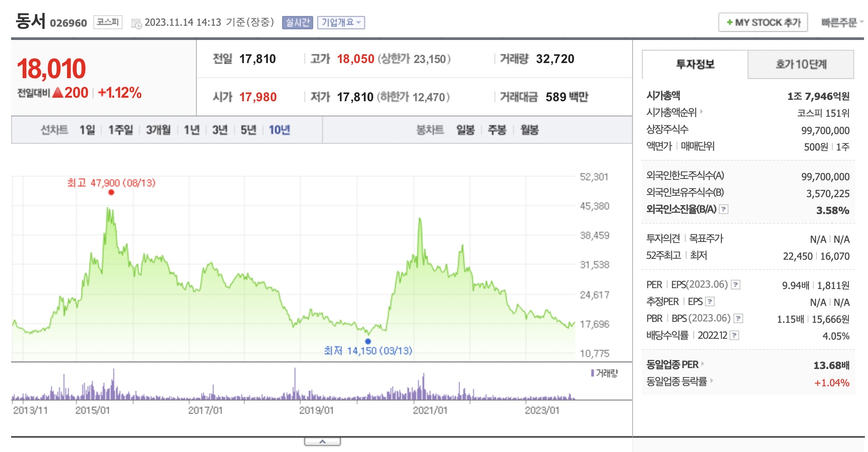
Task: Click the 최저 14,150 (03/13) chart label
Action: (x=368, y=351)
